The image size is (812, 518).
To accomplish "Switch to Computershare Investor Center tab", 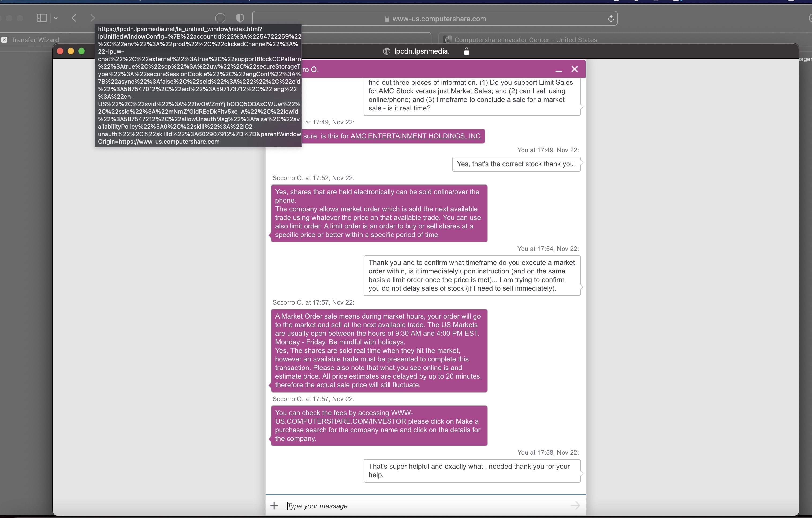I will [x=525, y=40].
